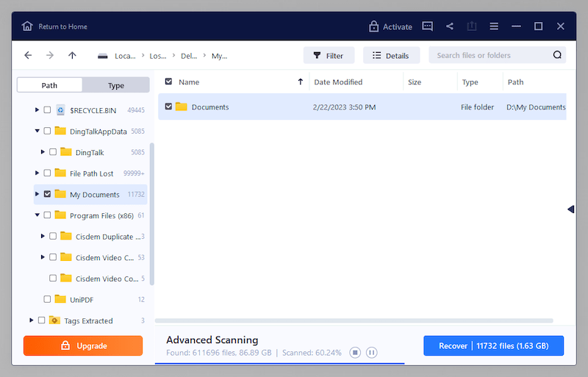The image size is (588, 377).
Task: Check the Program Files (x86) checkbox
Action: click(x=47, y=215)
